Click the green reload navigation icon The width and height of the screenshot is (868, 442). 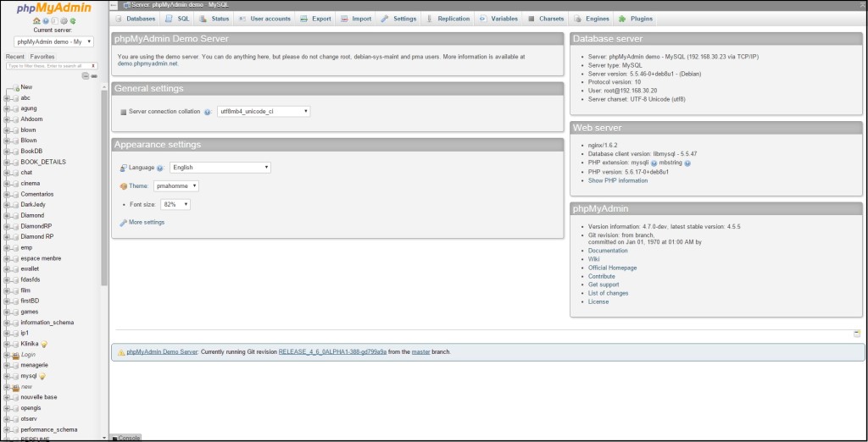[73, 20]
